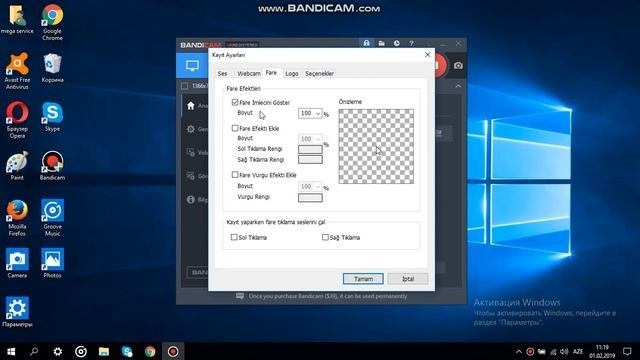Check the Sağ Tıklama sound checkbox

click(x=325, y=237)
